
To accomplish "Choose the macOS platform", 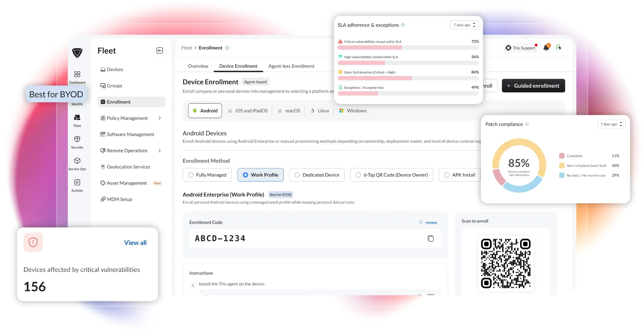I will point(289,111).
